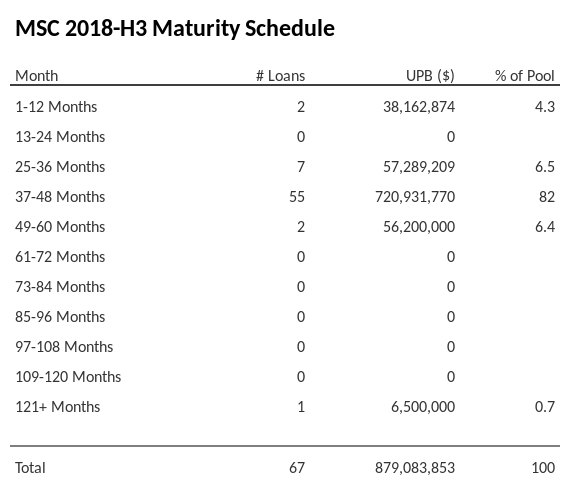The height and width of the screenshot is (487, 570).
Task: Click total UPB '879,083,853'
Action: [415, 468]
